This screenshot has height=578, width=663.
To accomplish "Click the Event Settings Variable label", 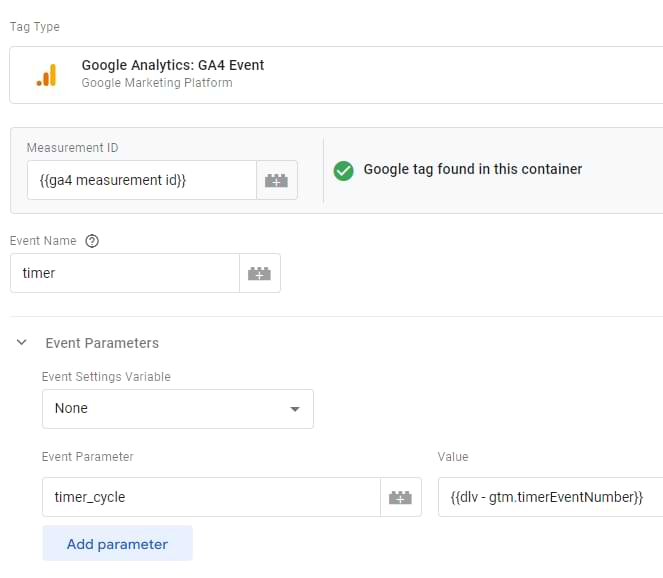I will pos(106,377).
